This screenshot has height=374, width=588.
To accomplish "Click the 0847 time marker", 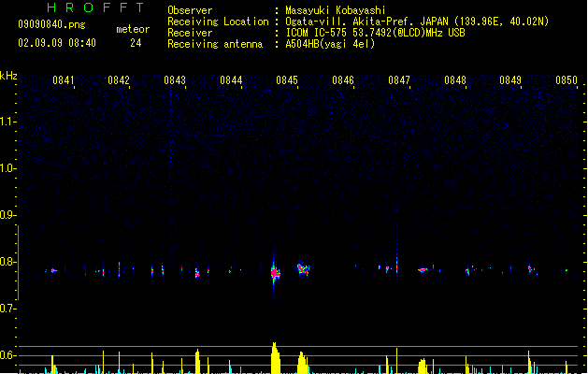I will tap(399, 80).
